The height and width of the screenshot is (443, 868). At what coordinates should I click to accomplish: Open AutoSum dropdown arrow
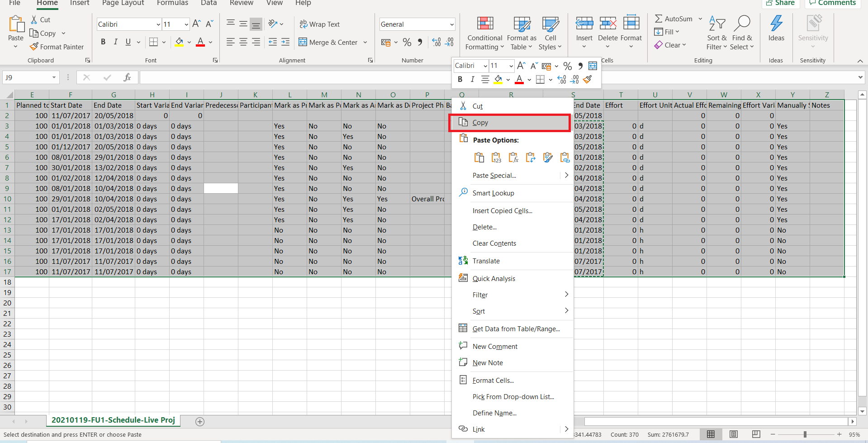[x=700, y=19]
